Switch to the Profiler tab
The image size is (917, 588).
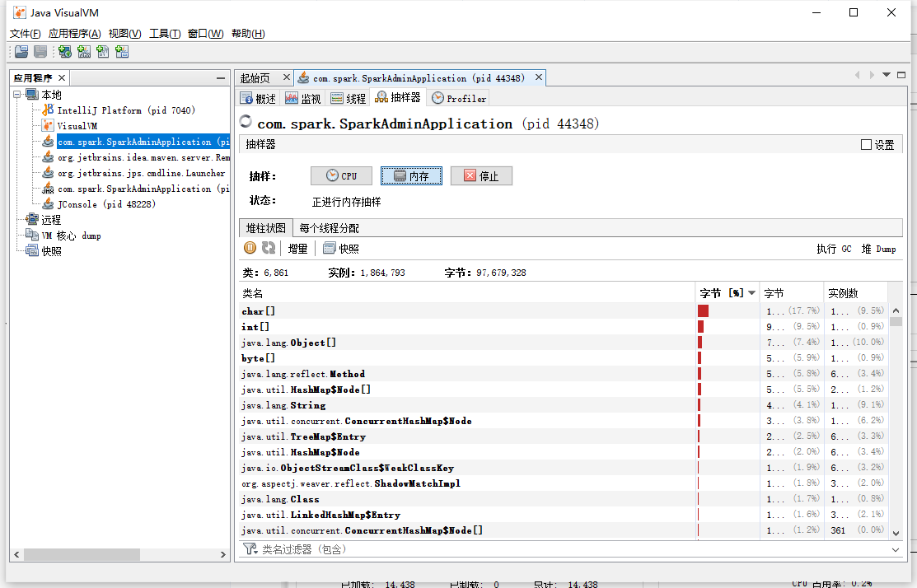459,98
